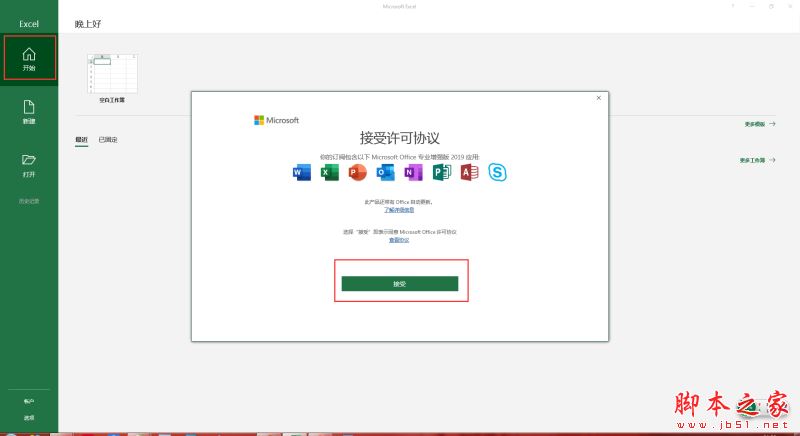The image size is (800, 436).
Task: Click the Word app icon in dialog
Action: coord(302,172)
